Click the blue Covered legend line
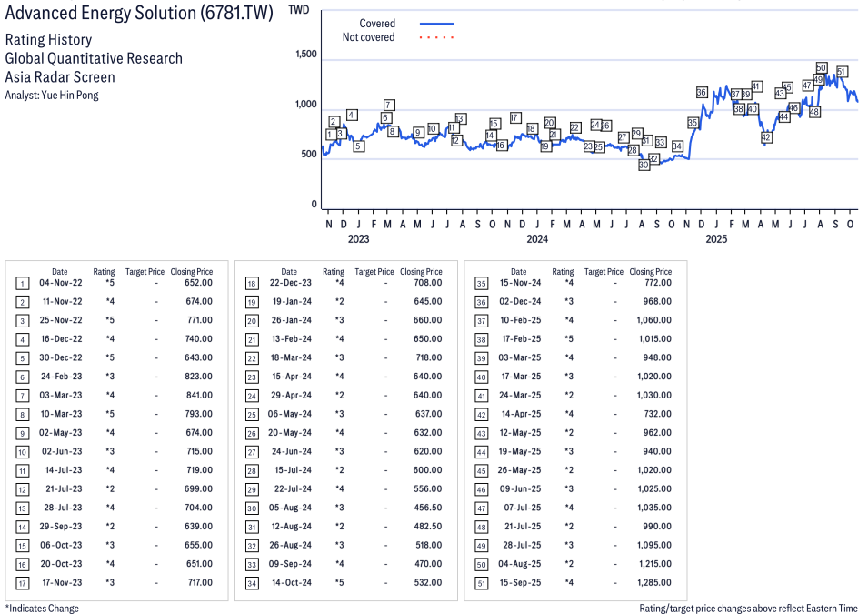 (436, 24)
